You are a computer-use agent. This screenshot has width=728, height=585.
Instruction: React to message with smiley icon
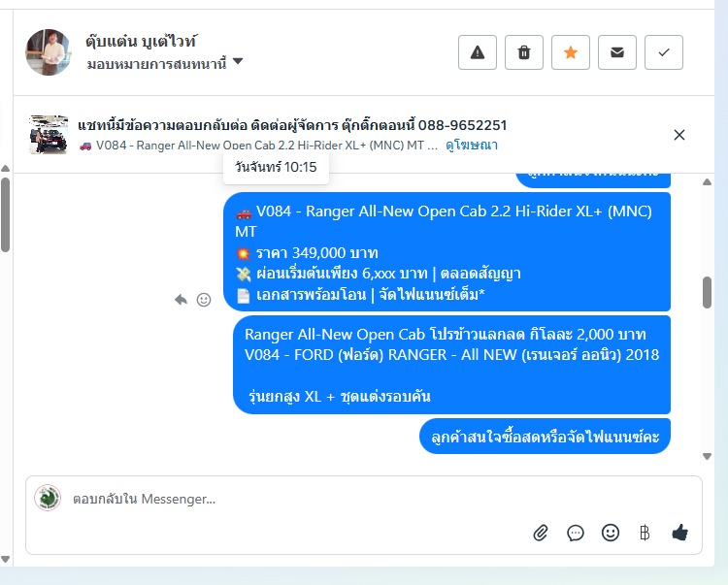pos(204,300)
